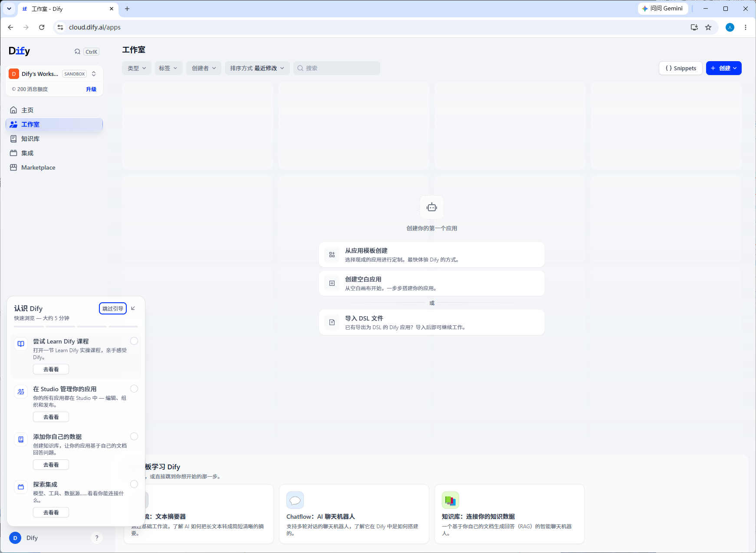The height and width of the screenshot is (553, 756).
Task: Open the 标签 filter dropdown
Action: click(168, 68)
